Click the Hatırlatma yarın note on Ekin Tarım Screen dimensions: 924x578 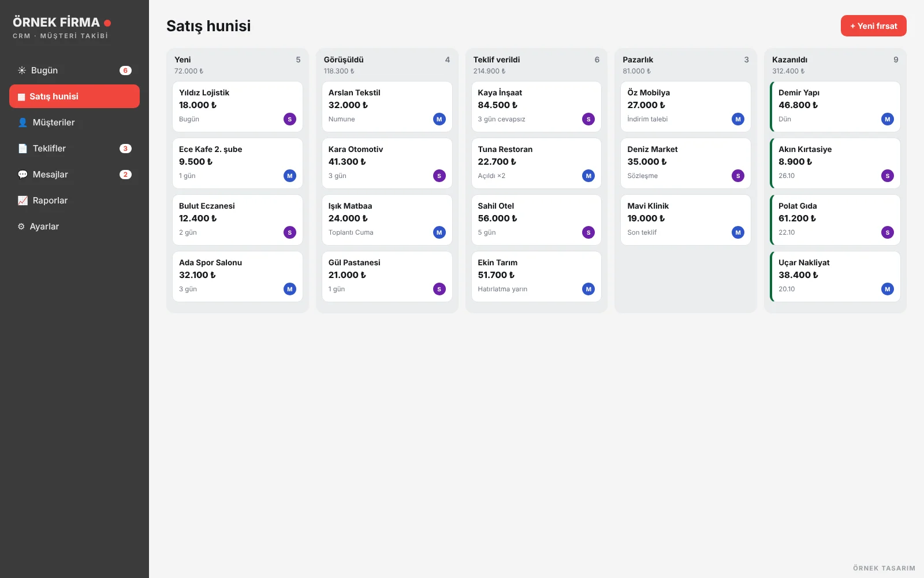(x=502, y=289)
